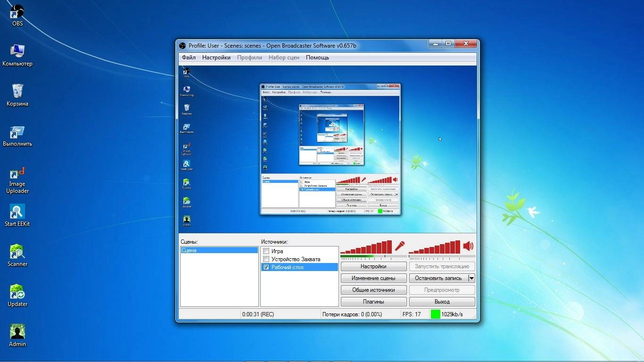Viewport: 644px width, 362px height.
Task: Click Остановить запись to stop recording
Action: [438, 278]
